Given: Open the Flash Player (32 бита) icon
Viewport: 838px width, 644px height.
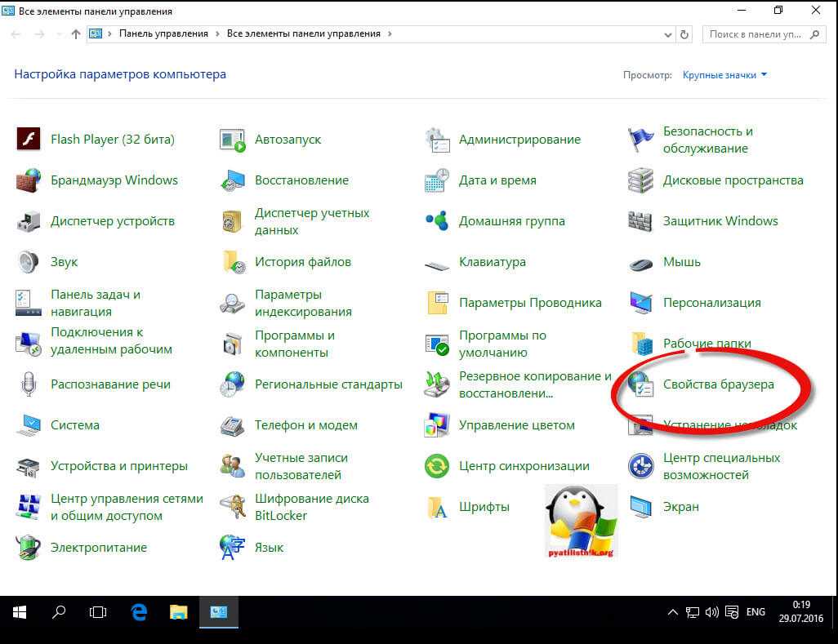Looking at the screenshot, I should (x=29, y=140).
